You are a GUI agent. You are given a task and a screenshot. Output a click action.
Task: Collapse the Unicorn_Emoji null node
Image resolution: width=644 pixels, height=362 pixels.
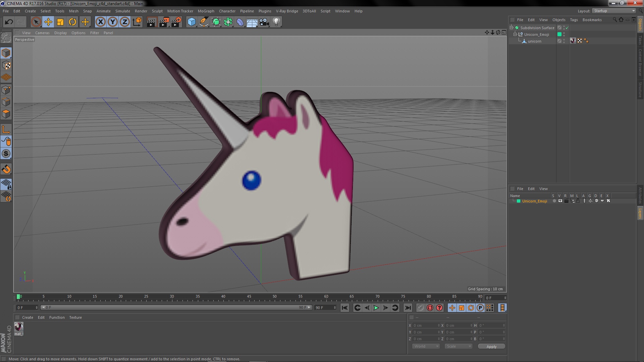(515, 34)
